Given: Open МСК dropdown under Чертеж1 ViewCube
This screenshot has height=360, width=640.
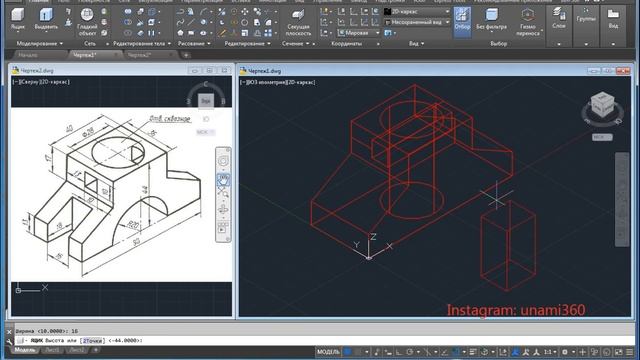Looking at the screenshot, I should click(x=602, y=137).
